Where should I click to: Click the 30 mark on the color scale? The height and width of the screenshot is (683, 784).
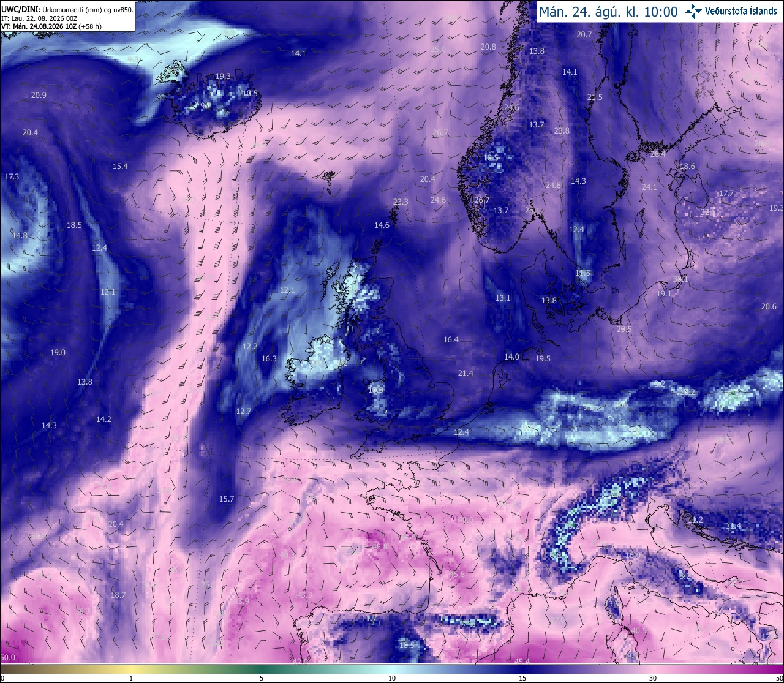653,678
